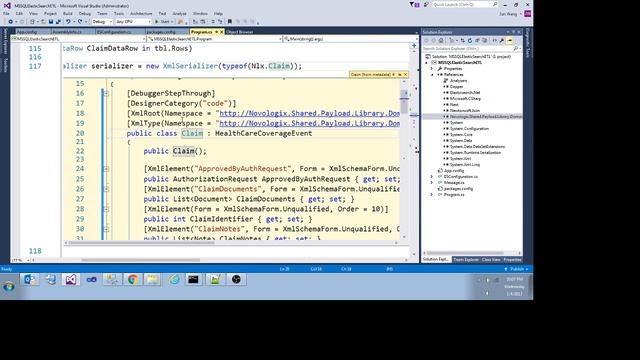The width and height of the screenshot is (640, 360).
Task: Open the Main(string[] args) member dropdown
Action: [x=350, y=39]
